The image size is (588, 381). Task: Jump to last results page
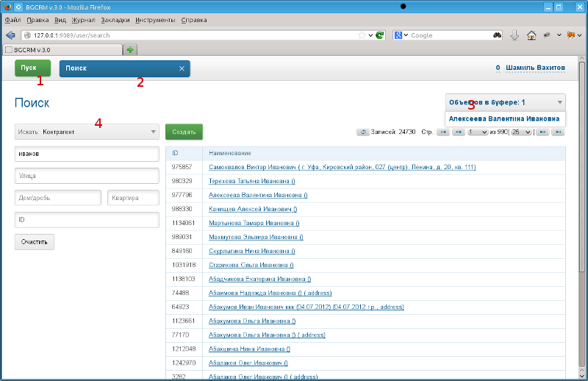point(559,132)
